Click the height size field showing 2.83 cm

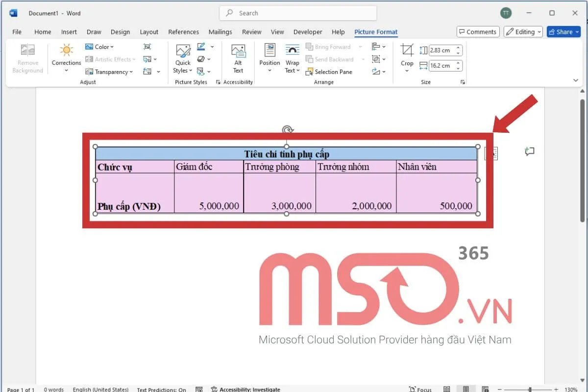(x=442, y=50)
